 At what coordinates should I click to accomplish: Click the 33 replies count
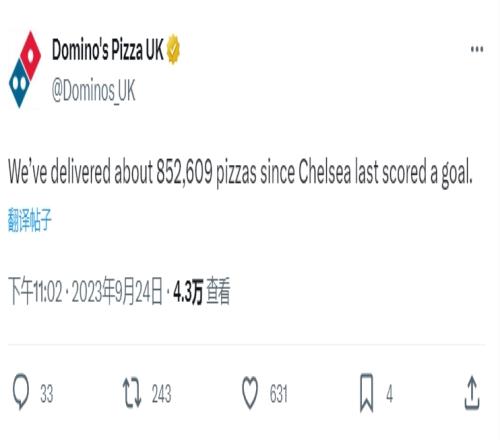point(47,394)
